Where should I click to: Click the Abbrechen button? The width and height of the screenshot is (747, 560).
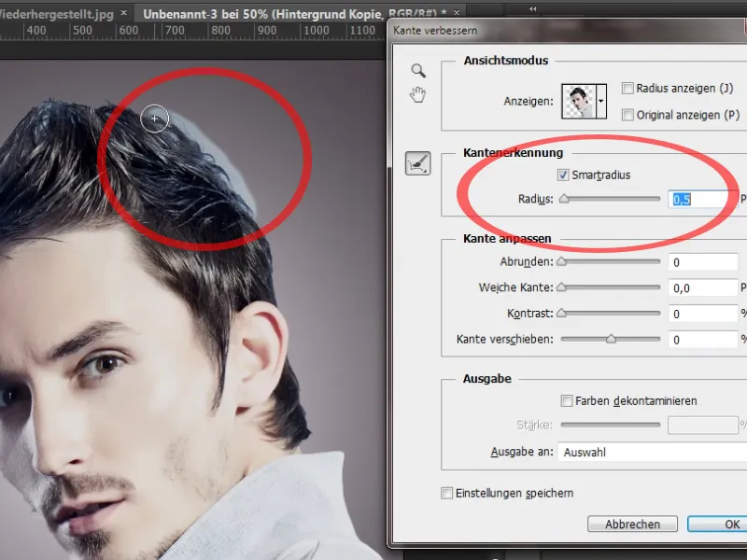click(632, 524)
